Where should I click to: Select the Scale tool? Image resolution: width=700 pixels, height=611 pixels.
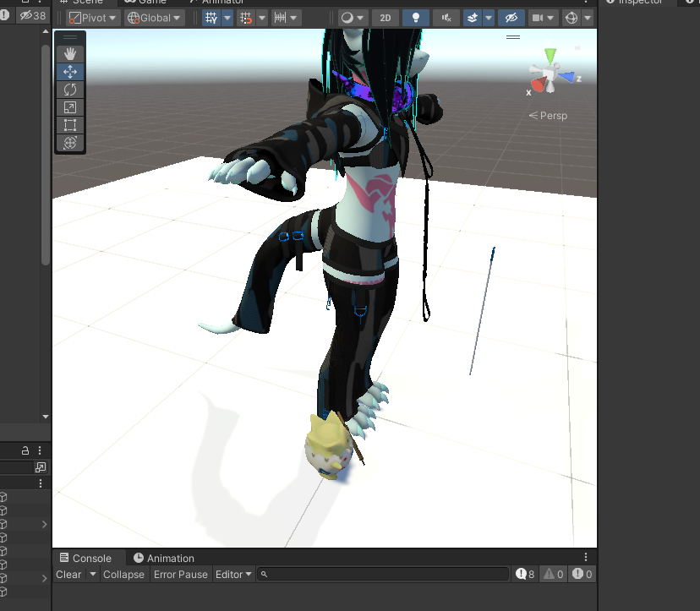pos(70,107)
